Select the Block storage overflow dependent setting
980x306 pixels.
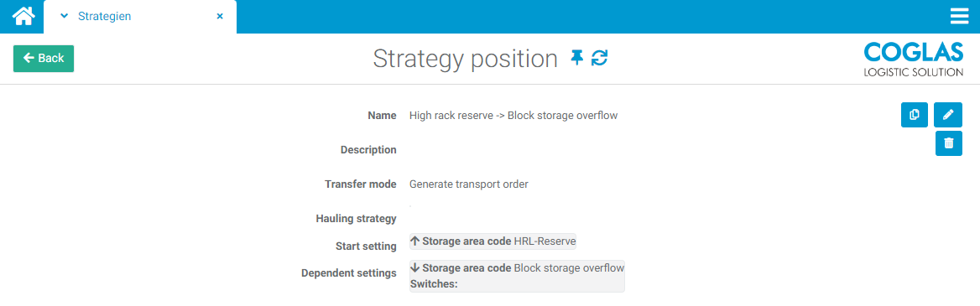517,276
